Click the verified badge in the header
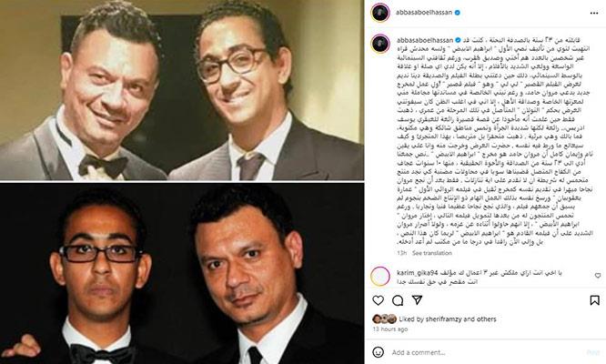This screenshot has width=606, height=364. (457, 13)
